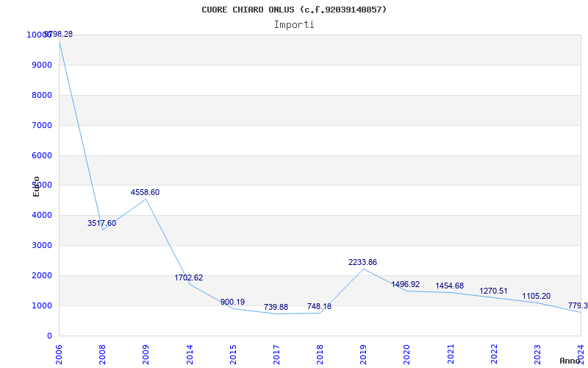Click the 2018 x-axis year label

point(320,354)
